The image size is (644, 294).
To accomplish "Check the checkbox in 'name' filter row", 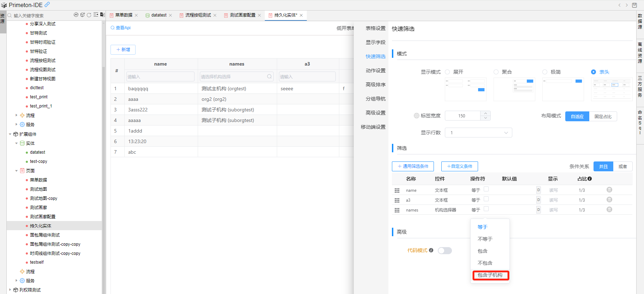I will coord(486,189).
